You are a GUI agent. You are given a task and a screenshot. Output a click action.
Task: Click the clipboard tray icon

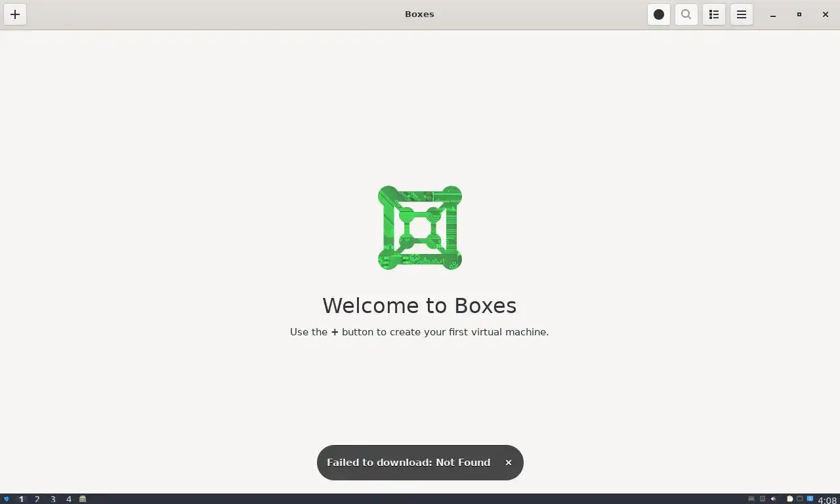(790, 499)
